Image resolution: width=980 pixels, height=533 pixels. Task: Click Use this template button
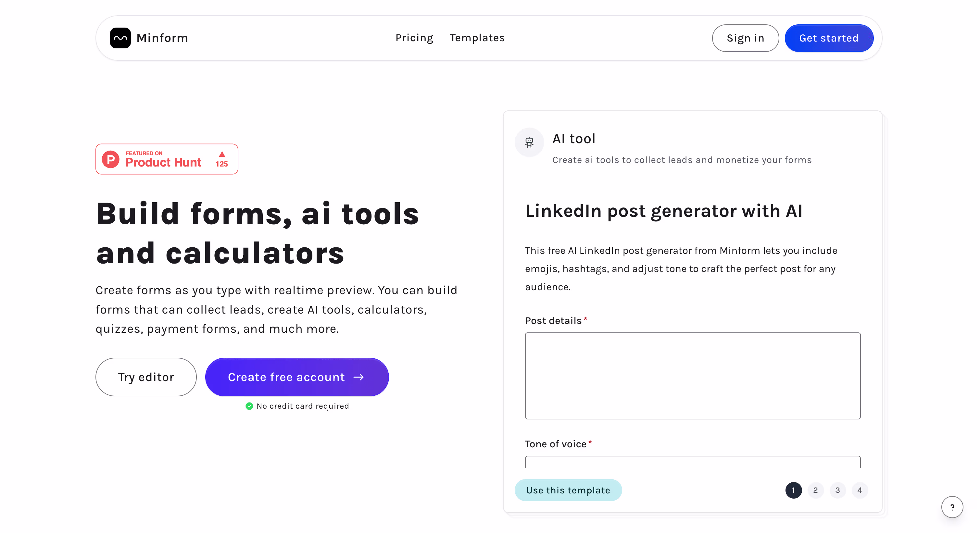568,490
